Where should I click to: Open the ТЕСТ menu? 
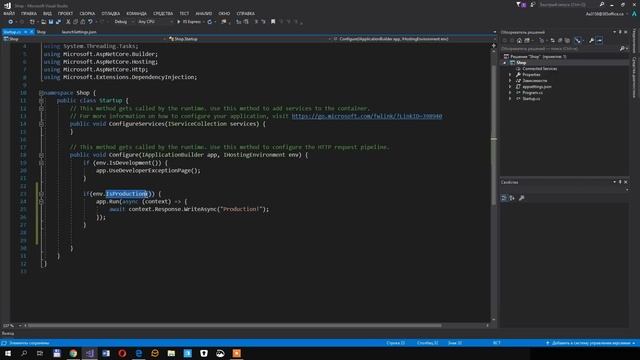tap(184, 13)
